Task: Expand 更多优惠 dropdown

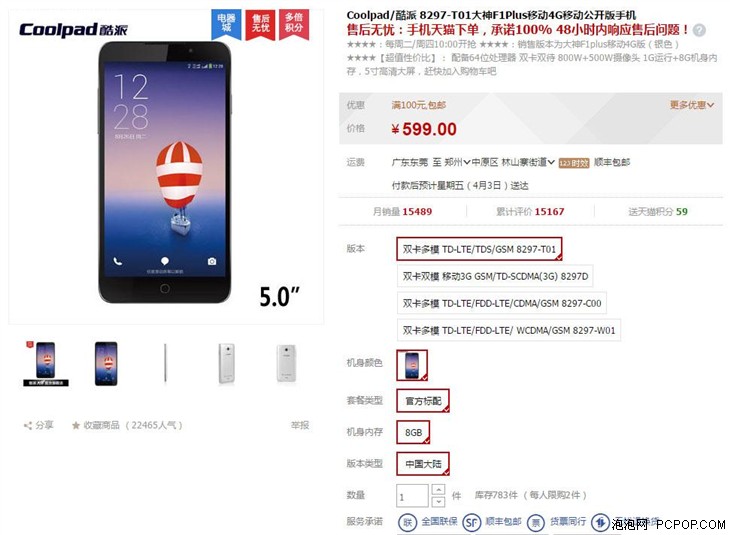Action: point(691,105)
